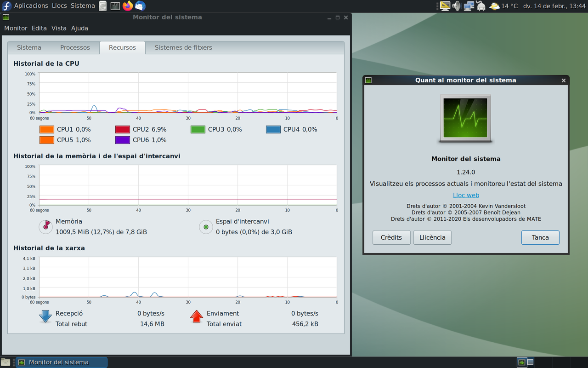The image size is (588, 368).
Task: Click the Llicència button
Action: (x=432, y=237)
